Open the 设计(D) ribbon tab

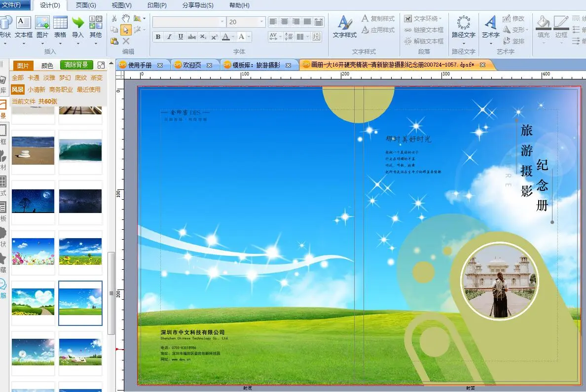(x=50, y=5)
